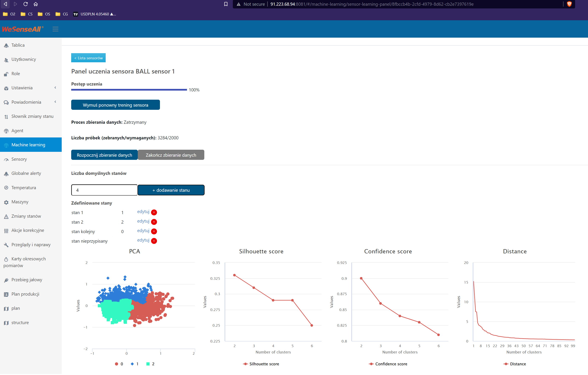Viewport: 588px width, 375px height.
Task: Click edytuj link for stan 2
Action: [143, 221]
